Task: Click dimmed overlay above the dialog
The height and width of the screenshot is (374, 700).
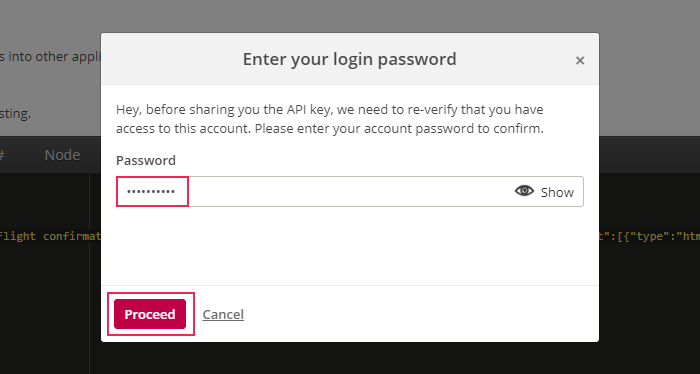Action: coord(350,16)
